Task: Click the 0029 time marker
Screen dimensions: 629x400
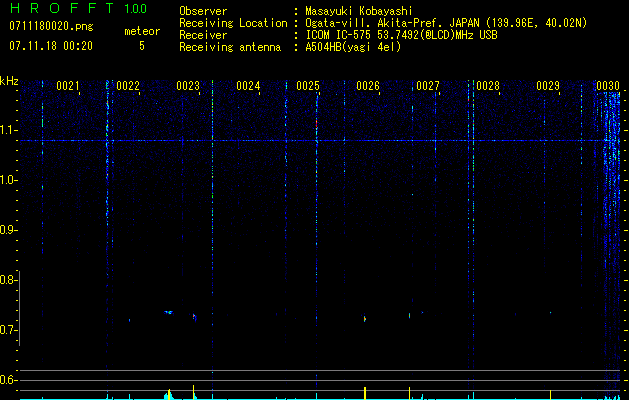Action: coord(548,86)
